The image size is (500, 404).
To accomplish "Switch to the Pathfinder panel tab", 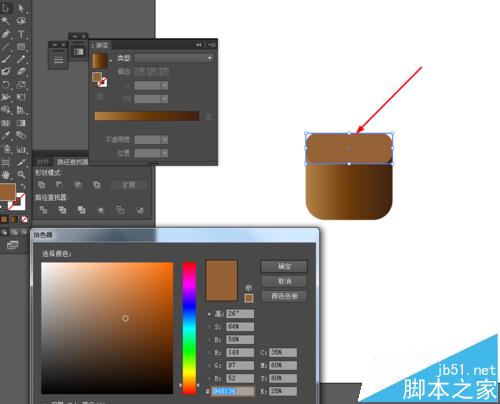I will [x=72, y=162].
